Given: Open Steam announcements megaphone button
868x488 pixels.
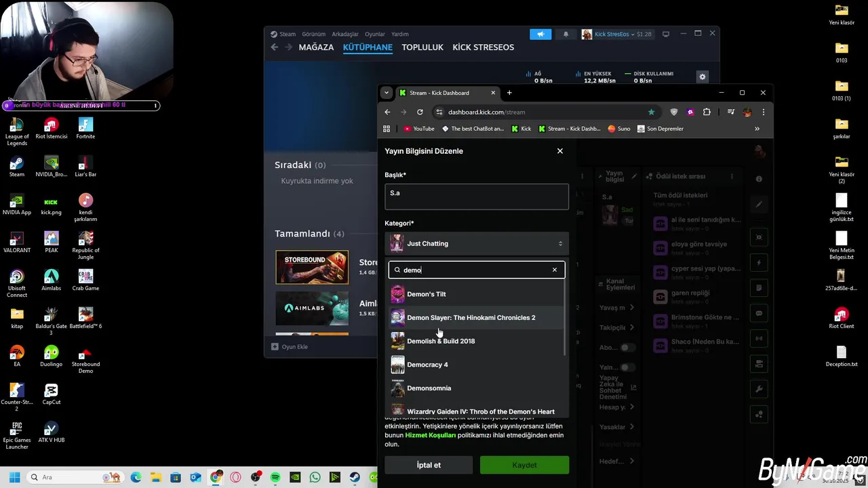Looking at the screenshot, I should point(540,34).
